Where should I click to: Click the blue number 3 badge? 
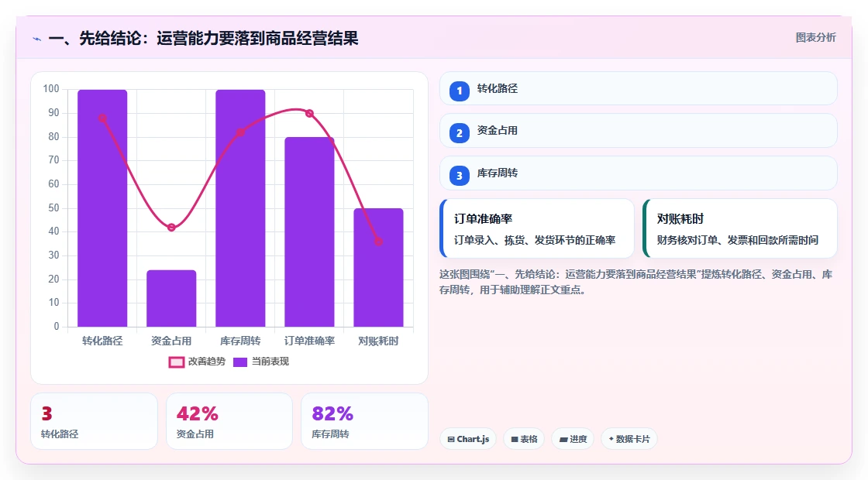click(x=459, y=176)
